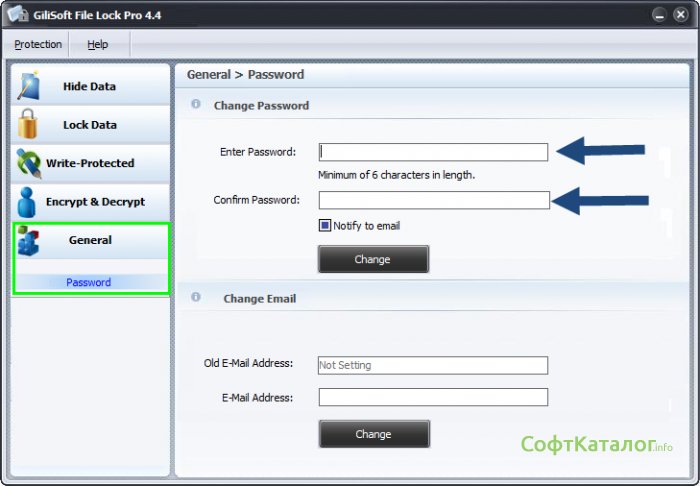Click the Encrypt & Decrypt person icon

29,202
